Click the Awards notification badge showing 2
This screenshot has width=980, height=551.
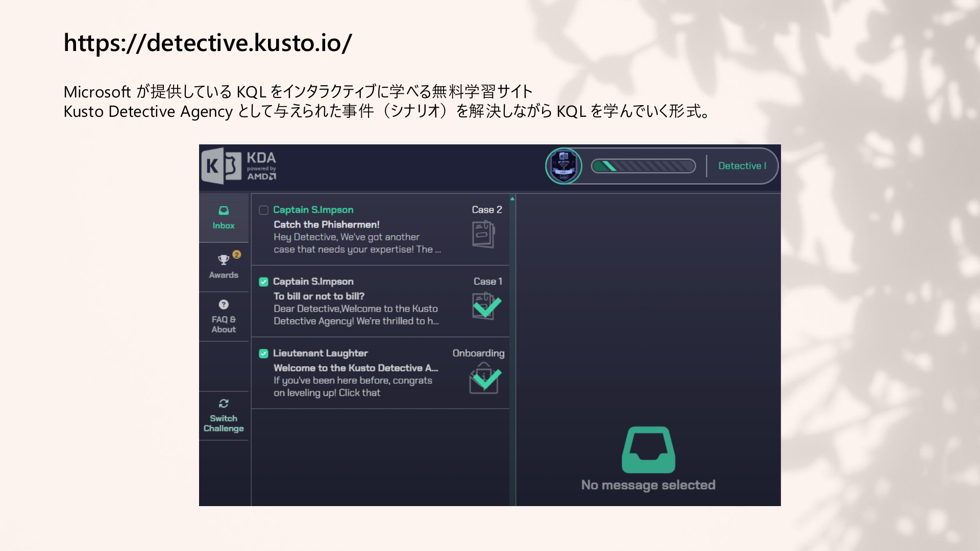(236, 254)
